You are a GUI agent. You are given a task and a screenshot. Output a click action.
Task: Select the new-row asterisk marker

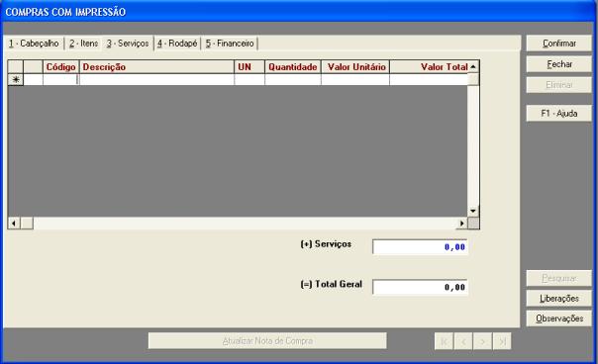point(16,80)
